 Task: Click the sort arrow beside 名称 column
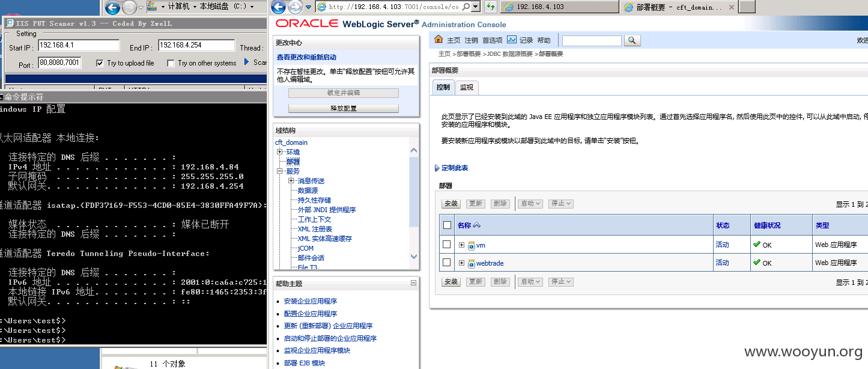[x=477, y=225]
